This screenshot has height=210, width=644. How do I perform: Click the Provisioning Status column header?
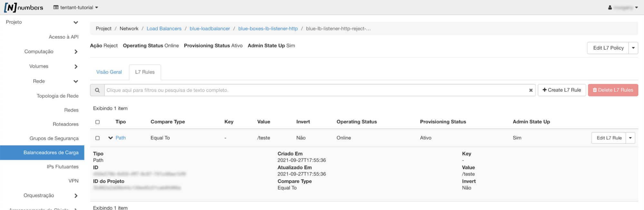click(443, 122)
